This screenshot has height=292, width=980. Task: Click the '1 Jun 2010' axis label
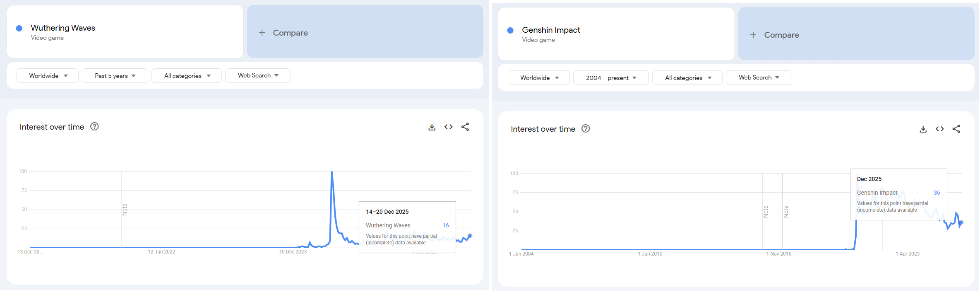click(x=650, y=254)
